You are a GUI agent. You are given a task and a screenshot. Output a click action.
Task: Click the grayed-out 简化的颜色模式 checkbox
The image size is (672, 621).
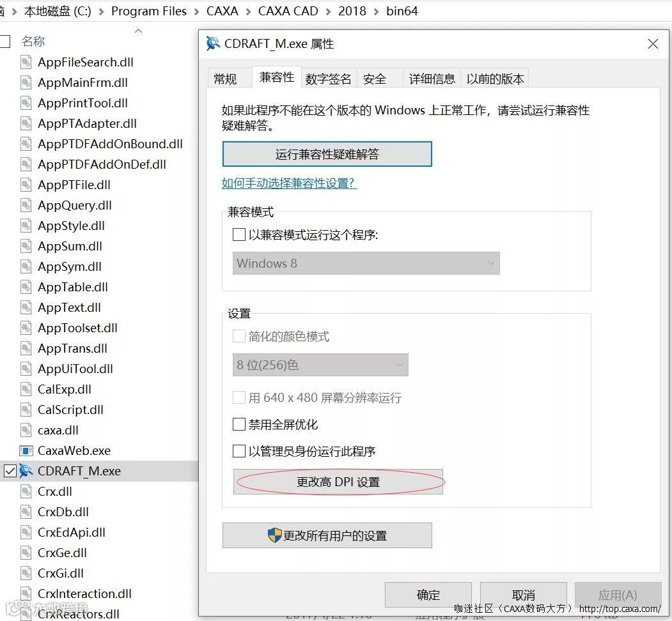click(x=238, y=336)
